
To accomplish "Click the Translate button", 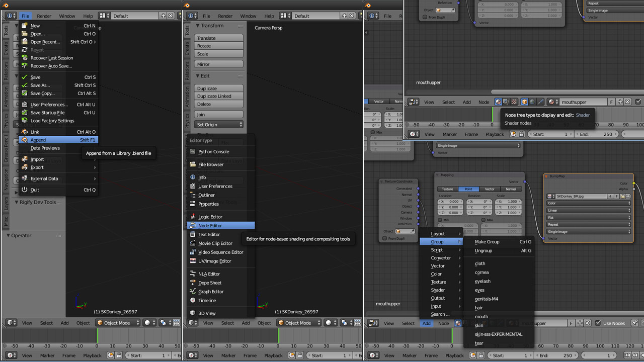I will click(219, 38).
